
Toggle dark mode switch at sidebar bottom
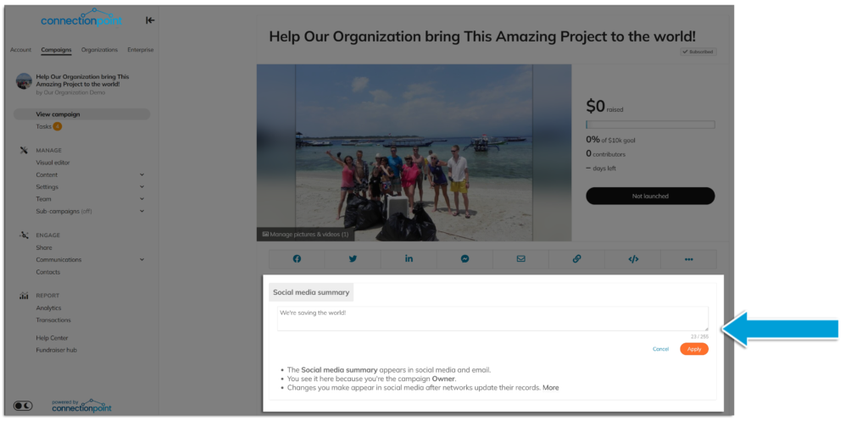[23, 406]
